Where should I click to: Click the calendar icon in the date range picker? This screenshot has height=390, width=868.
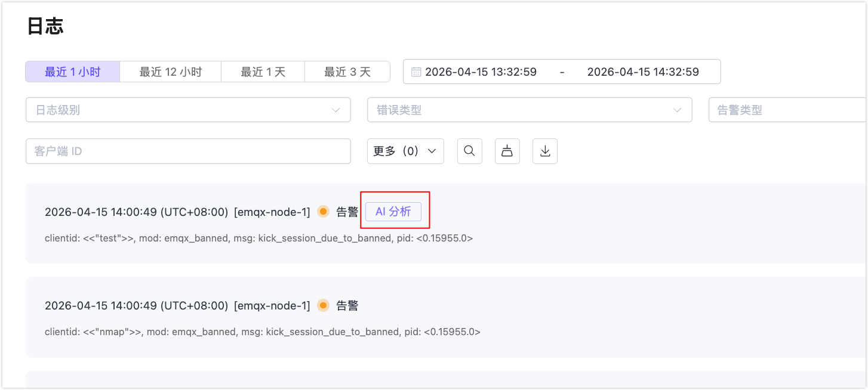pyautogui.click(x=415, y=71)
